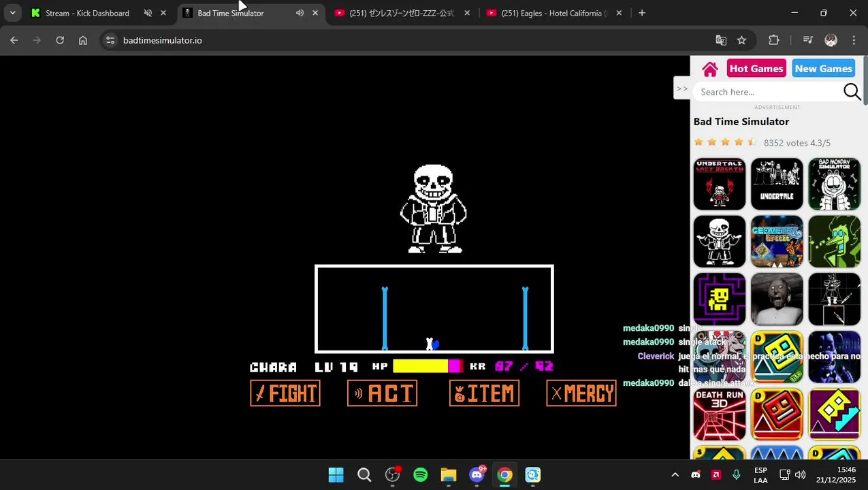Open the media controls icon in toolbar

(808, 40)
